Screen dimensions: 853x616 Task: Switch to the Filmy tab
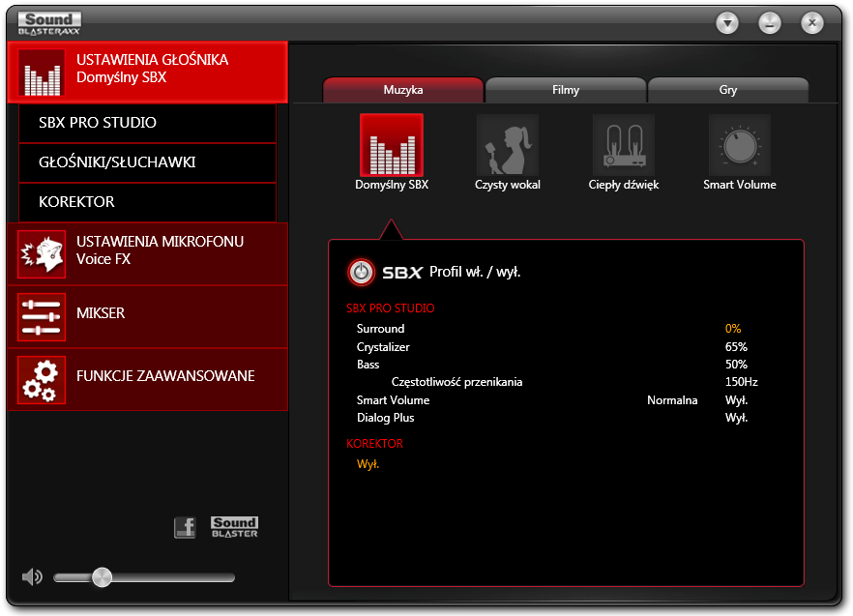click(x=566, y=90)
